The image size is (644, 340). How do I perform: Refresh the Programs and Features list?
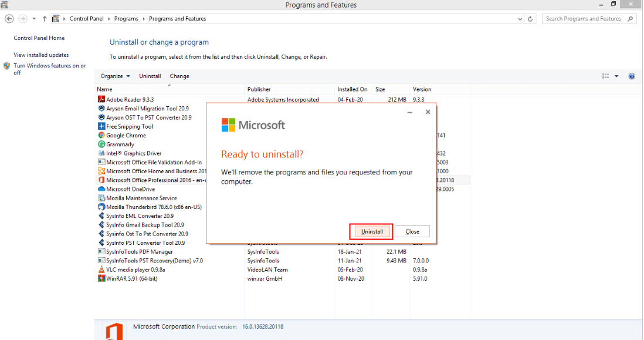coord(530,19)
